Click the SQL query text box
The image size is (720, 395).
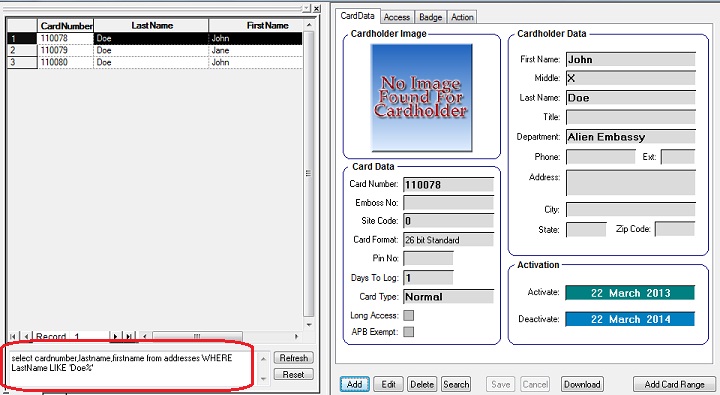133,369
